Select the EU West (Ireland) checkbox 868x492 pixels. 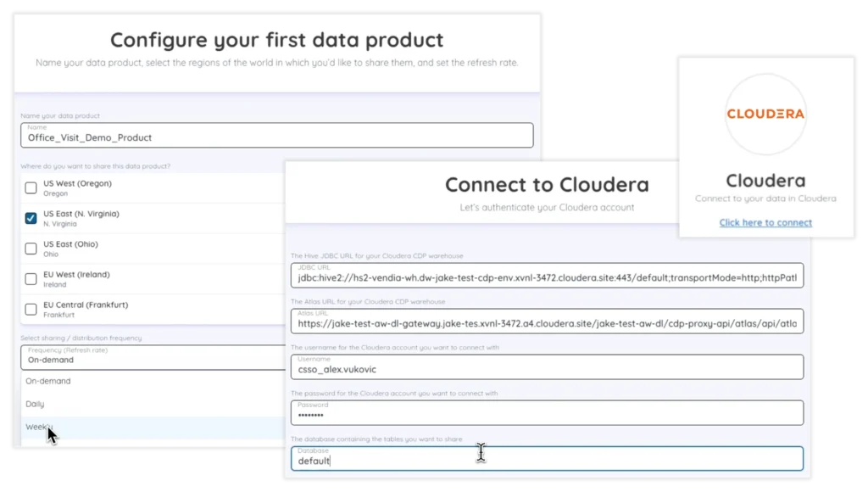point(31,279)
